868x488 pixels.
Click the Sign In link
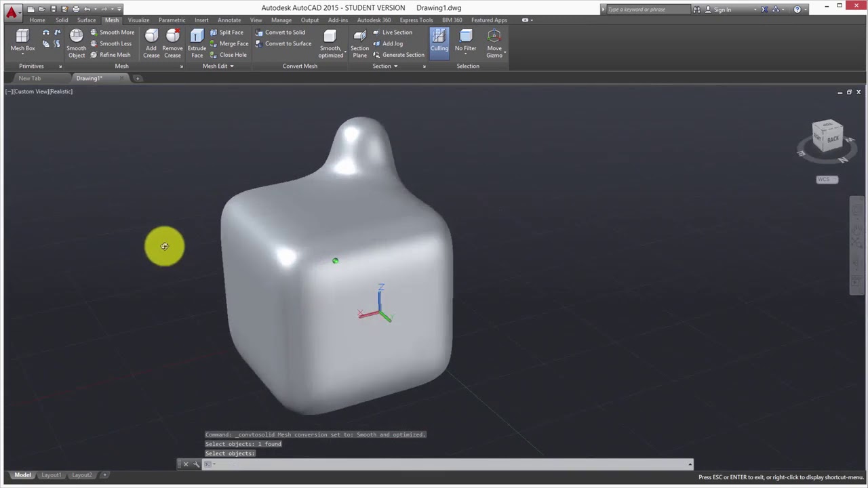(722, 9)
